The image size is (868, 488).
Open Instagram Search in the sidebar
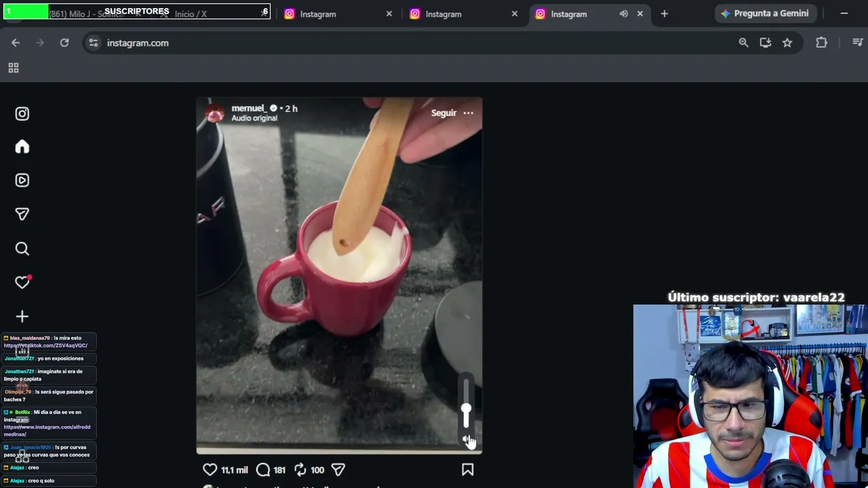pos(22,249)
